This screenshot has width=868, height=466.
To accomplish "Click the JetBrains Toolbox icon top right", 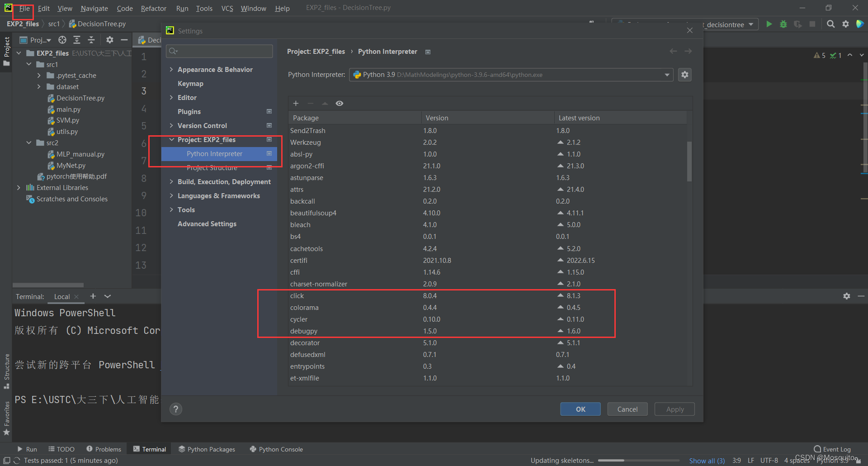I will coord(860,24).
